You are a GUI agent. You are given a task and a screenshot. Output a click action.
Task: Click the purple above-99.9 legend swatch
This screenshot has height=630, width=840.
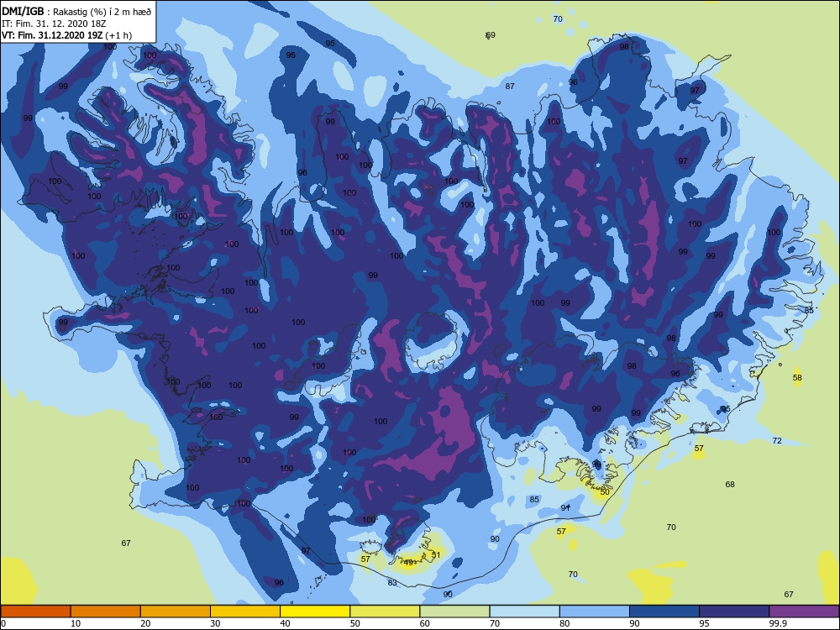804,612
